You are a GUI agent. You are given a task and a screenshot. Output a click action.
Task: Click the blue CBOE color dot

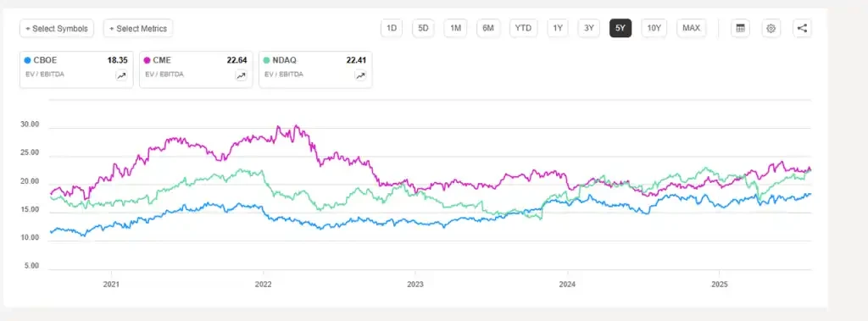click(x=28, y=60)
